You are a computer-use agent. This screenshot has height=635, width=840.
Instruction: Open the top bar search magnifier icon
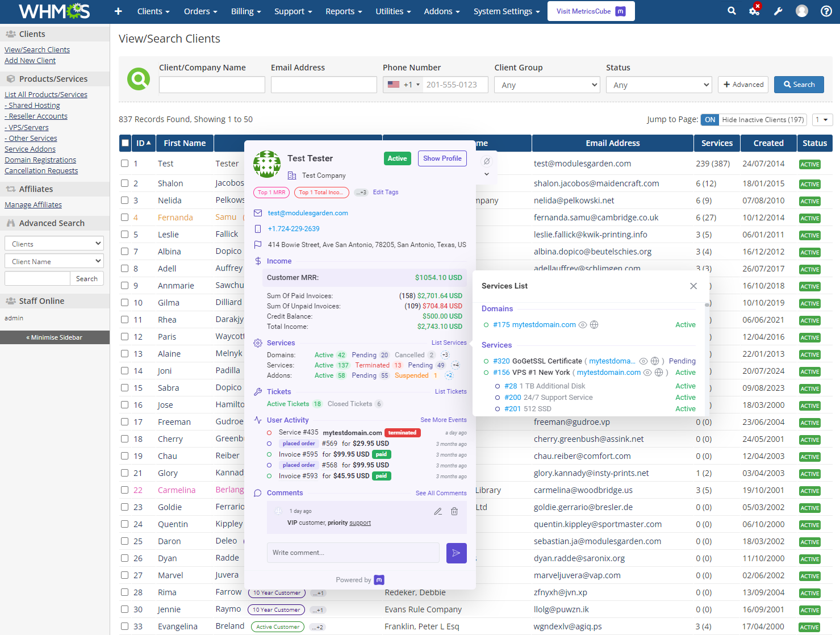point(732,11)
